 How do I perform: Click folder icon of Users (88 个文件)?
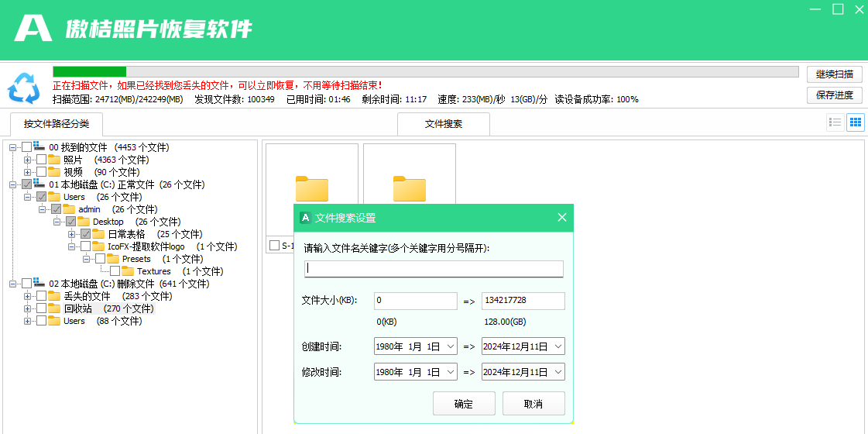tap(53, 321)
